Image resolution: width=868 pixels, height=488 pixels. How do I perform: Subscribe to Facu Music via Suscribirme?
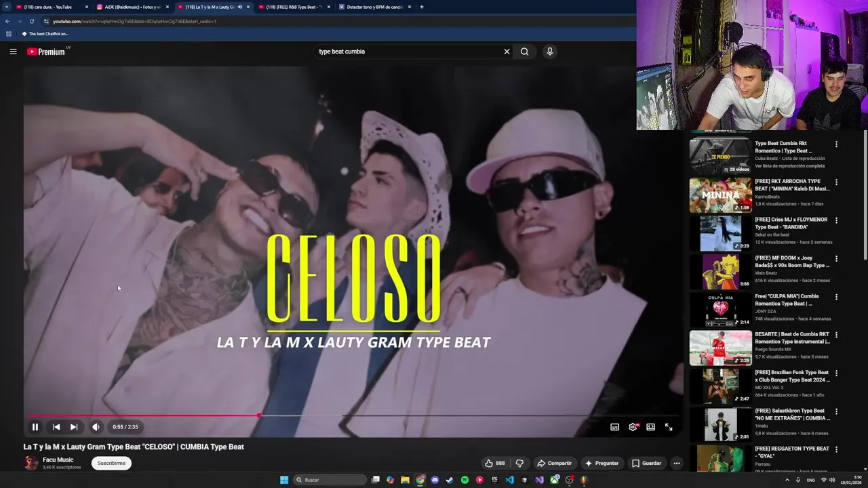pyautogui.click(x=111, y=464)
